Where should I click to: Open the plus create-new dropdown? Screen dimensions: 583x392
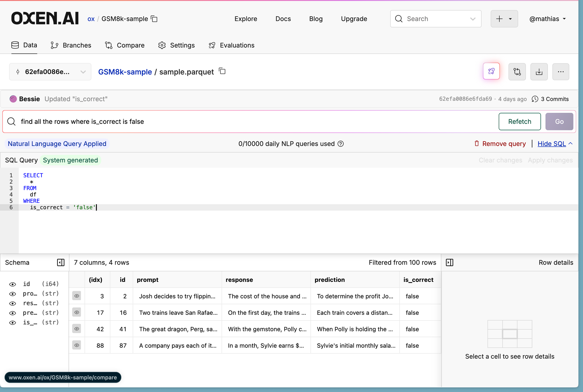(x=504, y=19)
